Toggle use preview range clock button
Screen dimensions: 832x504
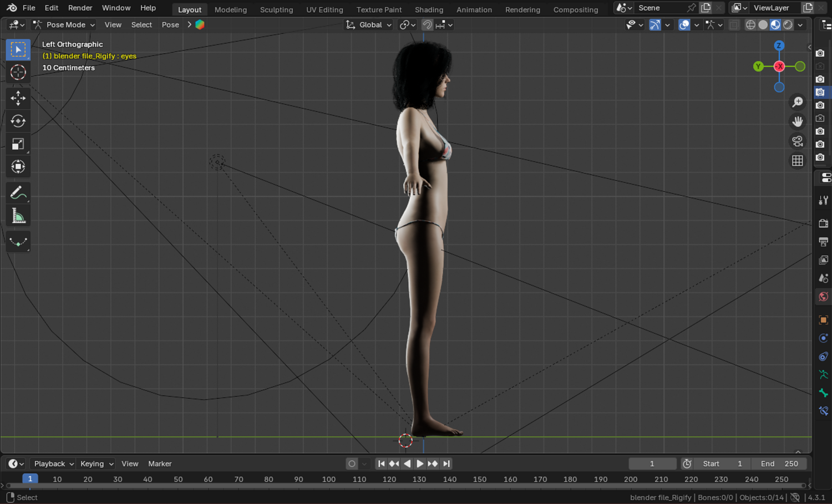[687, 464]
